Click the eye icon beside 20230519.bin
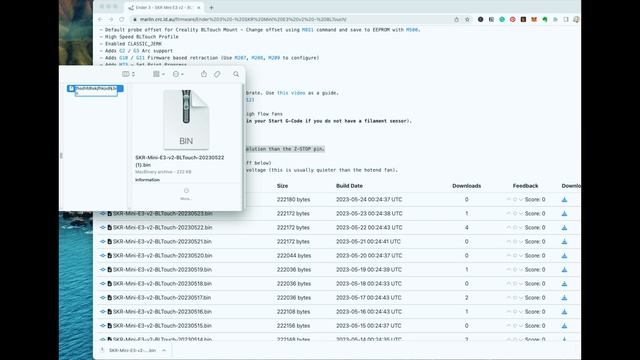The image size is (640, 360). [103, 270]
